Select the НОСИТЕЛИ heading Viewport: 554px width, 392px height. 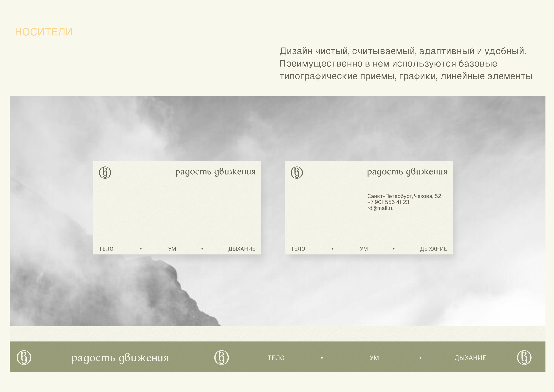coord(44,32)
